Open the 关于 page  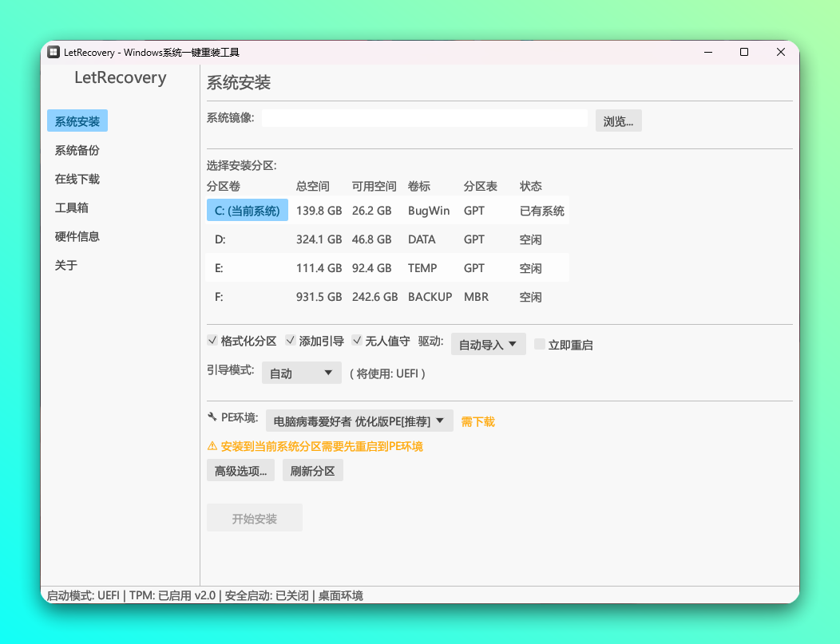point(65,264)
